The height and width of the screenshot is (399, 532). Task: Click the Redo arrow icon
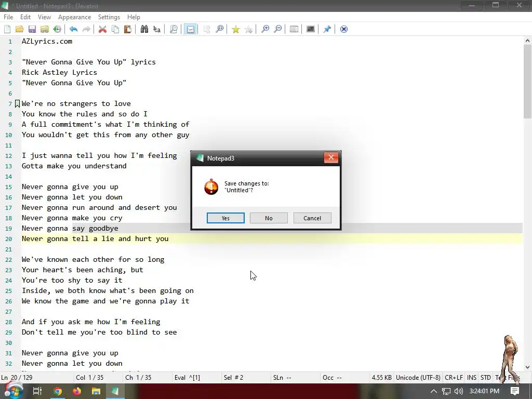coord(86,29)
